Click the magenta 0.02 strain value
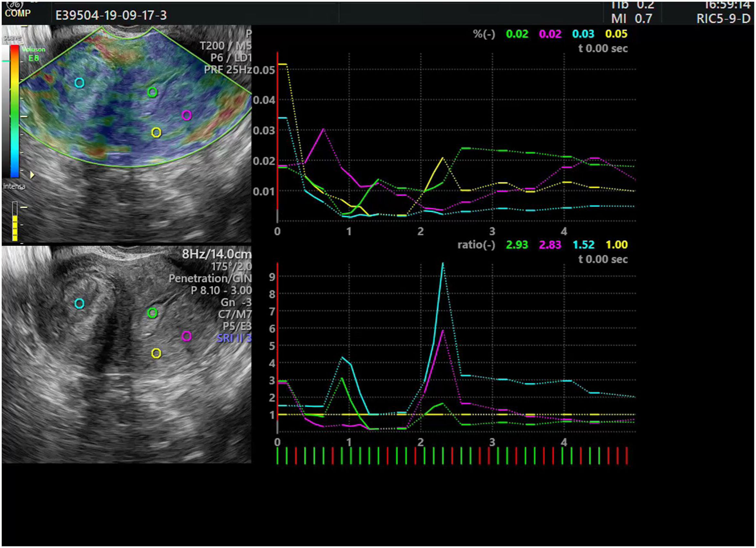 click(x=550, y=34)
